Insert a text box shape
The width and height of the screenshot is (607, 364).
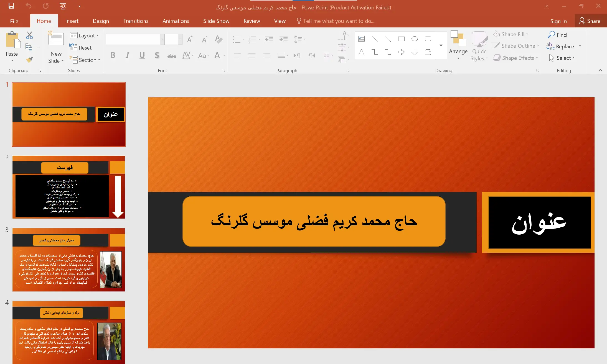point(361,39)
